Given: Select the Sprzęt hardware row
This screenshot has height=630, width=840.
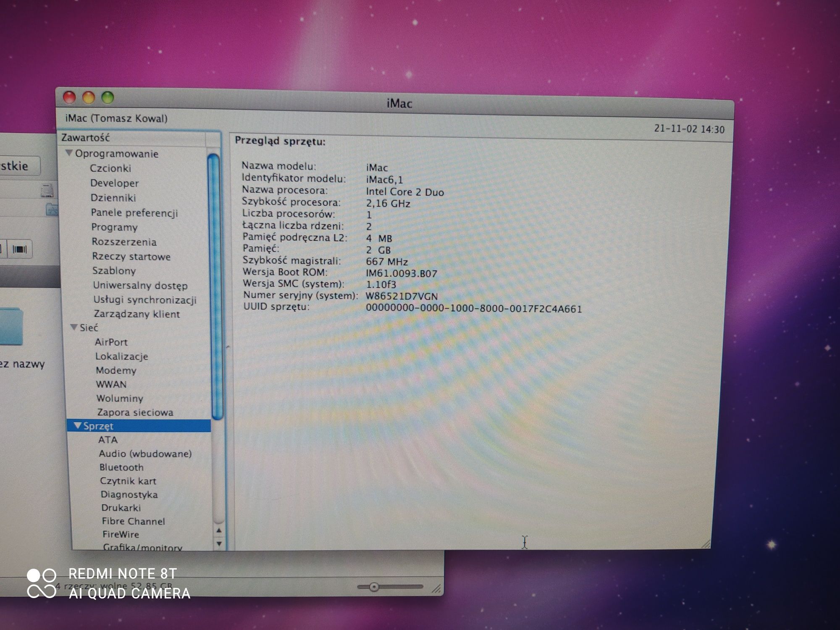Looking at the screenshot, I should (139, 426).
